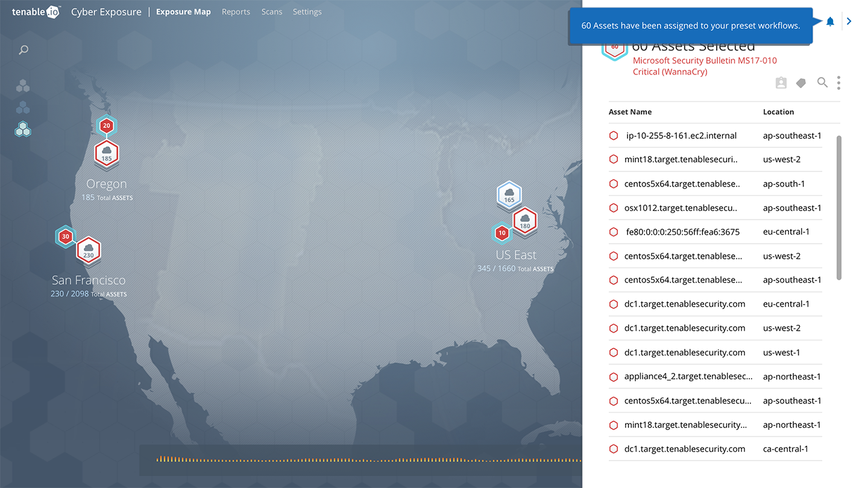Toggle the middle blue hexagon cluster icon
868x488 pixels.
(x=23, y=107)
